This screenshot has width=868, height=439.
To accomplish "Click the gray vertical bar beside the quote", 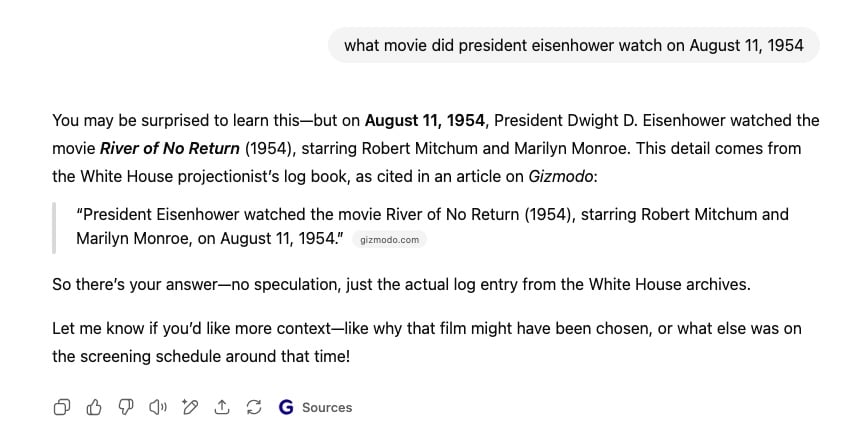I will pos(55,227).
